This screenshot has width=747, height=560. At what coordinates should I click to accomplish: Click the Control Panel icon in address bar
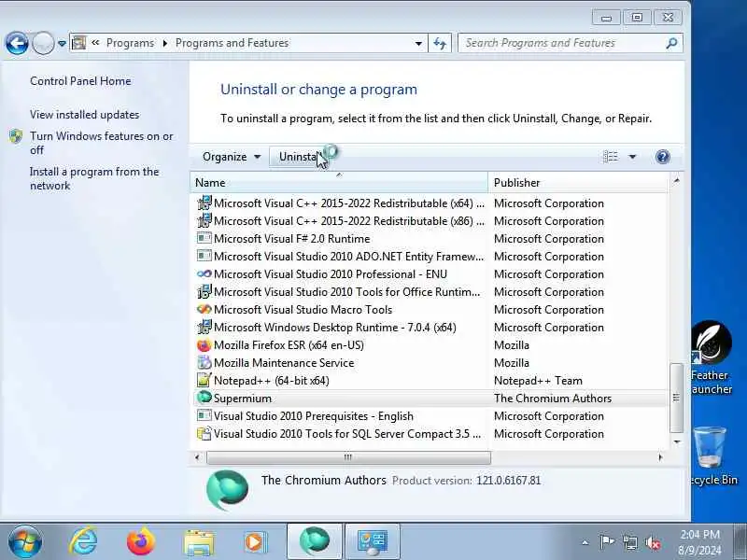pyautogui.click(x=79, y=43)
